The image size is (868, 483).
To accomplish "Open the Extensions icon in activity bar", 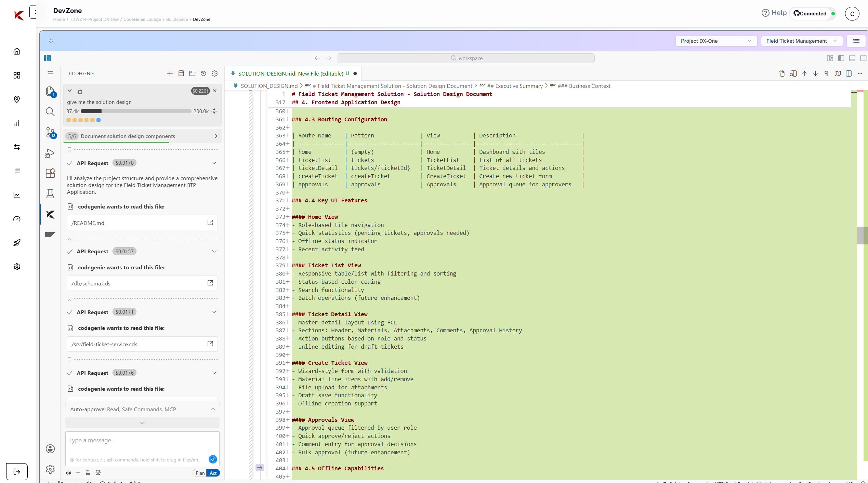I will (50, 173).
